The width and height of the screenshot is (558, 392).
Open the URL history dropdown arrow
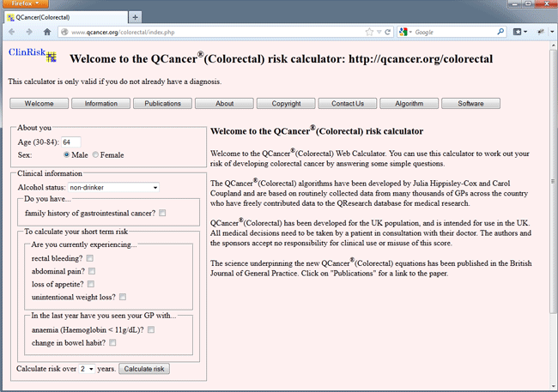click(379, 32)
